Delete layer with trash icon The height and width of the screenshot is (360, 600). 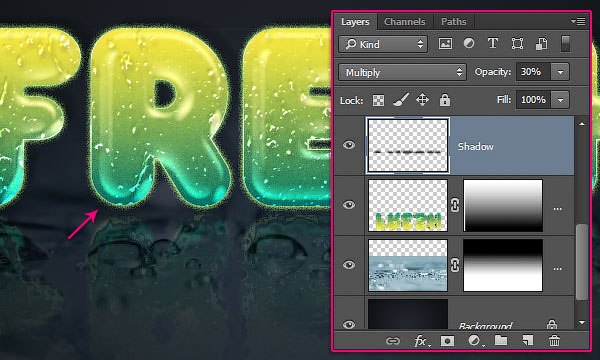pyautogui.click(x=554, y=340)
